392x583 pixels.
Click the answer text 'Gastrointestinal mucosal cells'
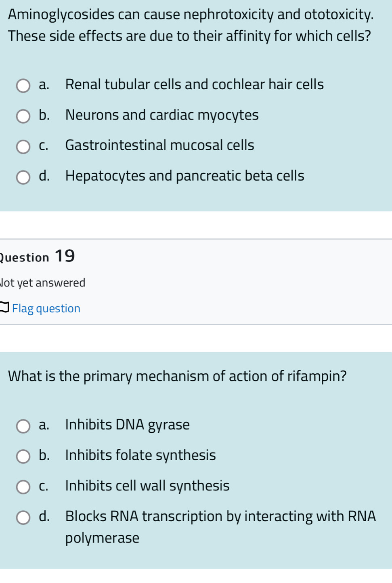pos(159,145)
